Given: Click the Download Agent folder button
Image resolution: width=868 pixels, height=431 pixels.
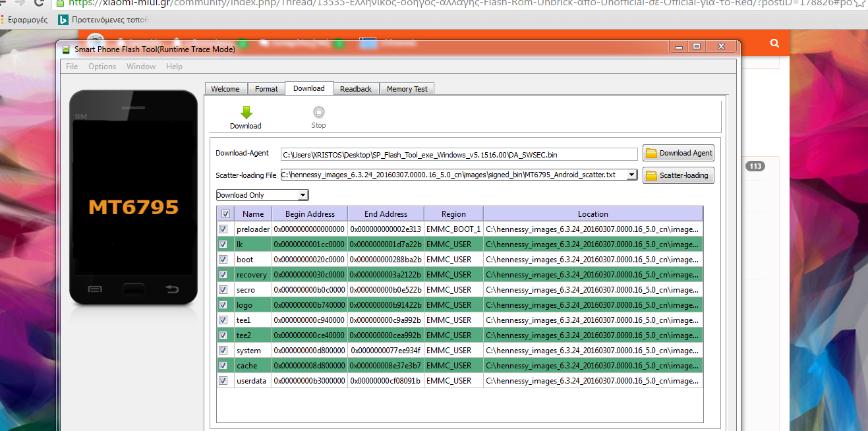Looking at the screenshot, I should click(x=678, y=154).
